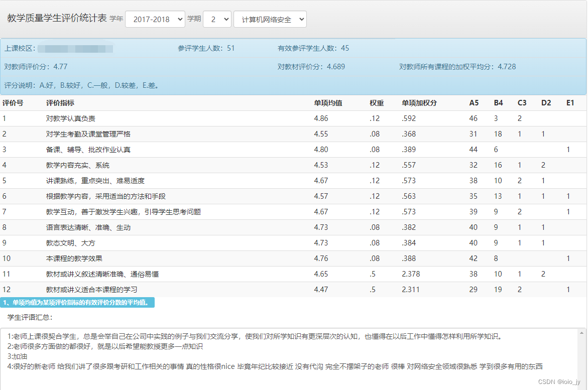
Task: Open the 学期 semester dropdown showing 2
Action: 217,19
